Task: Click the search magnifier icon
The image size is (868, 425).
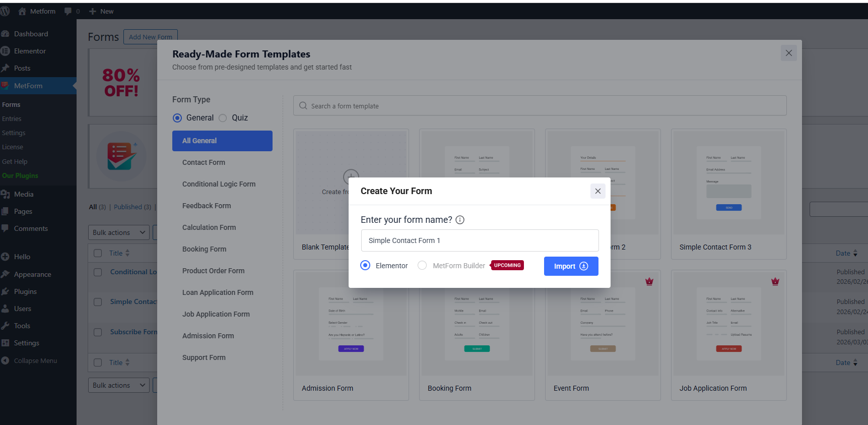Action: pos(303,106)
